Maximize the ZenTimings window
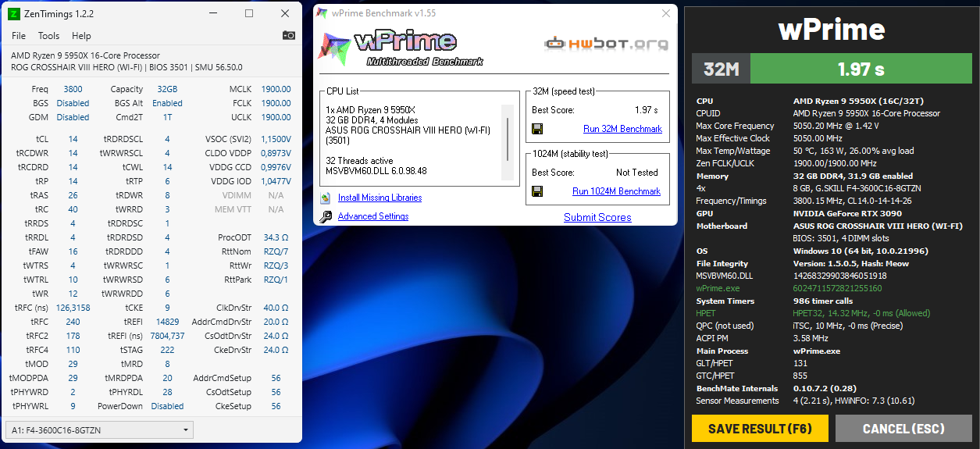The height and width of the screenshot is (449, 980). pos(249,13)
